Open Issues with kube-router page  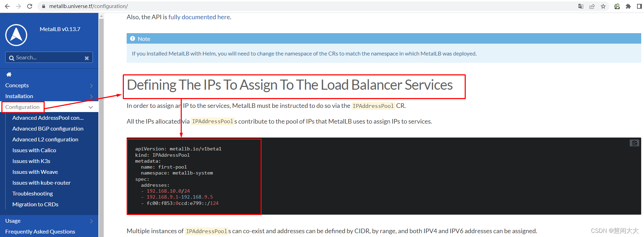(42, 183)
